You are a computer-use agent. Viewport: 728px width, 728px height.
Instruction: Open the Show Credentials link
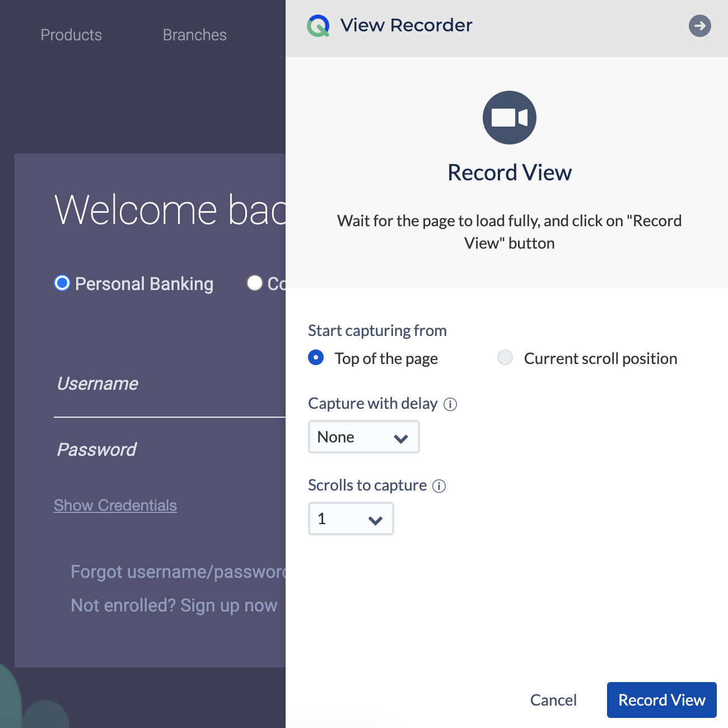115,506
